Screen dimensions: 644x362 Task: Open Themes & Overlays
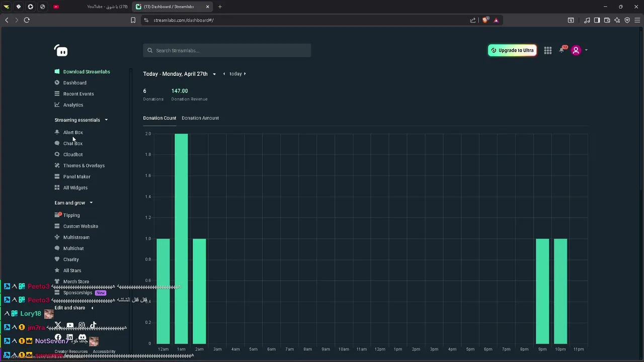coord(79,165)
